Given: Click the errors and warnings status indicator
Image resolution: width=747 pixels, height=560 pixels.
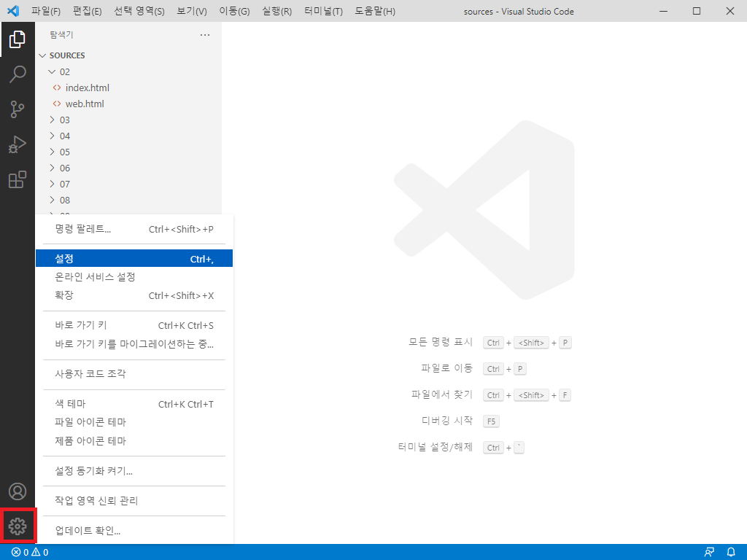Looking at the screenshot, I should pos(29,553).
